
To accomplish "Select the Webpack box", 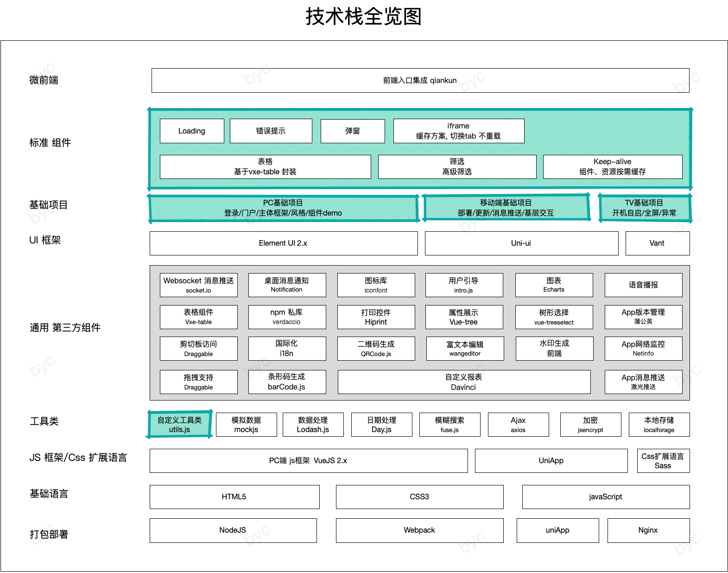I will 420,530.
